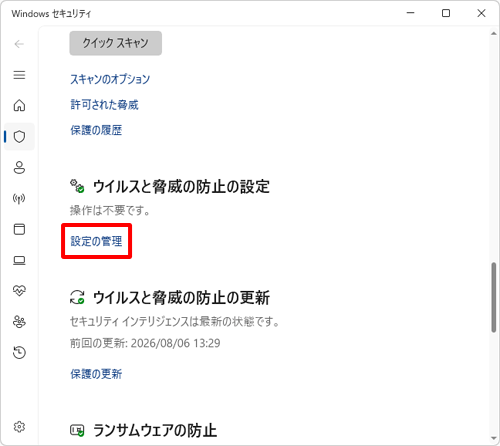This screenshot has height=446, width=500.
Task: Open the 保護の履歴 link
Action: pyautogui.click(x=96, y=130)
